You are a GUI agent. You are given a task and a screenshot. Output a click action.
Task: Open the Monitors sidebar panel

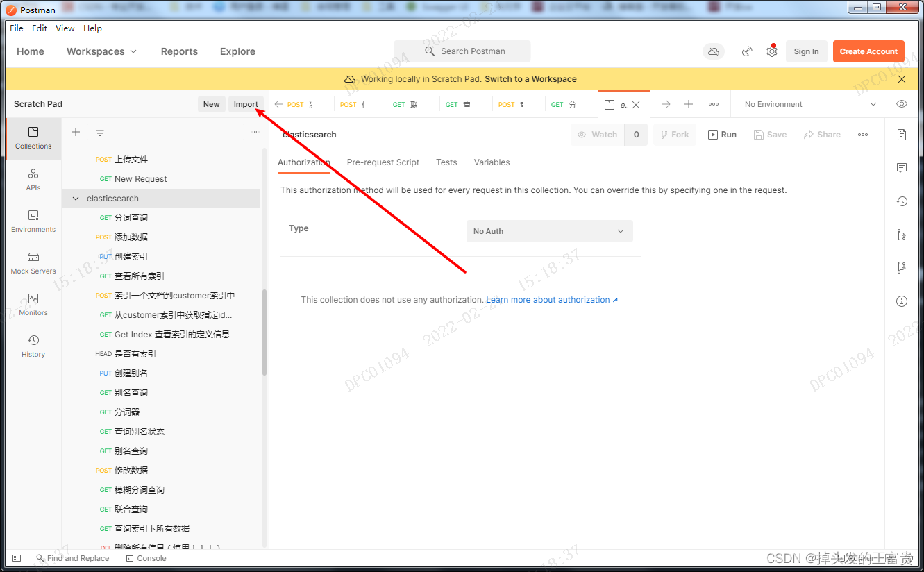coord(33,305)
